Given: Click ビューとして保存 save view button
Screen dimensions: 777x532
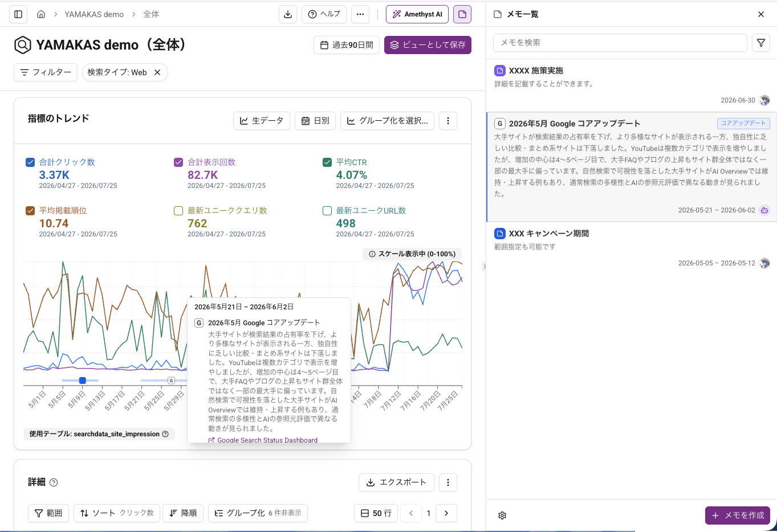Looking at the screenshot, I should click(428, 45).
